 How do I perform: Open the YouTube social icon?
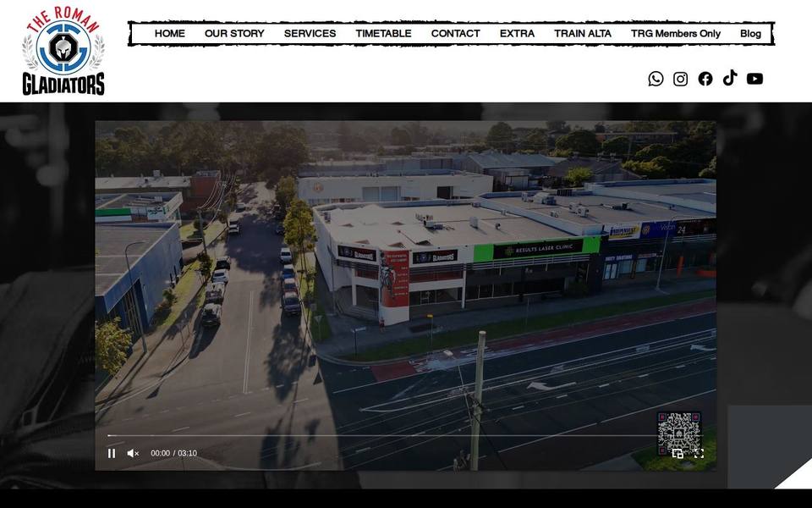pos(754,79)
